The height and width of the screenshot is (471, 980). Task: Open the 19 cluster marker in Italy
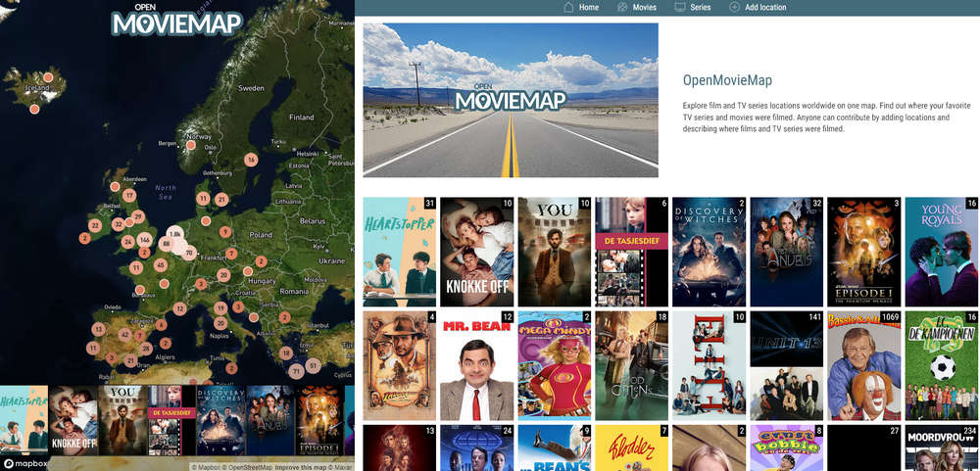(x=220, y=307)
